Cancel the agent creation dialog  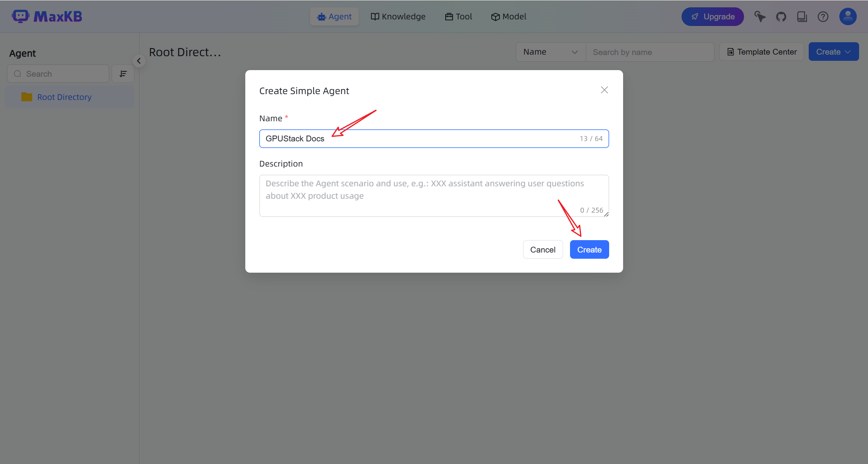click(x=542, y=249)
